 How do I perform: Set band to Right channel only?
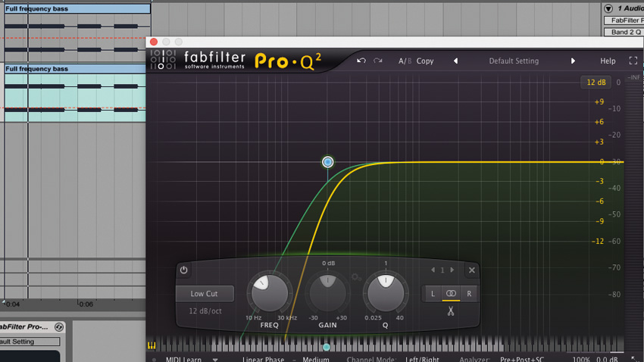[469, 294]
